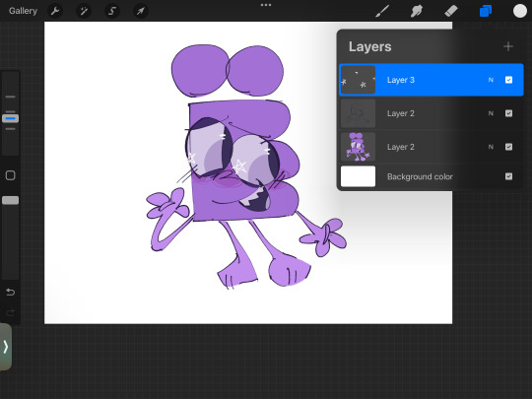Select the sketch Layer 2 beneath Layer 3

[x=432, y=113]
